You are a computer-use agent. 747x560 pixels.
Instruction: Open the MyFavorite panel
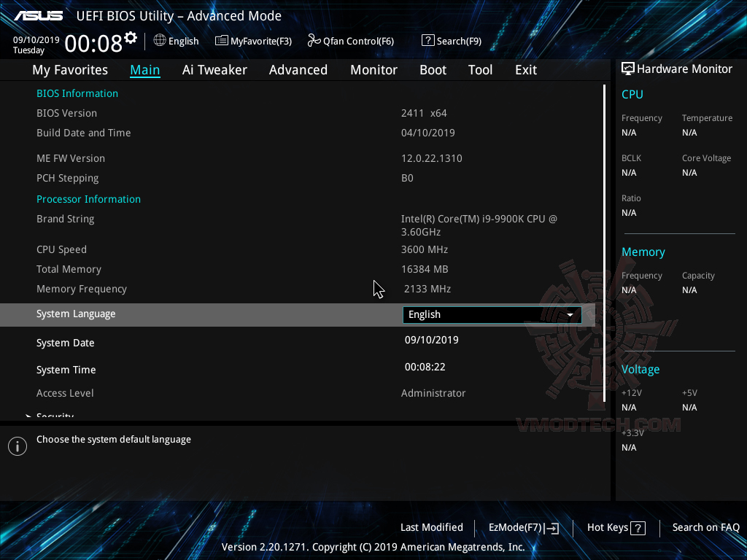[x=253, y=41]
